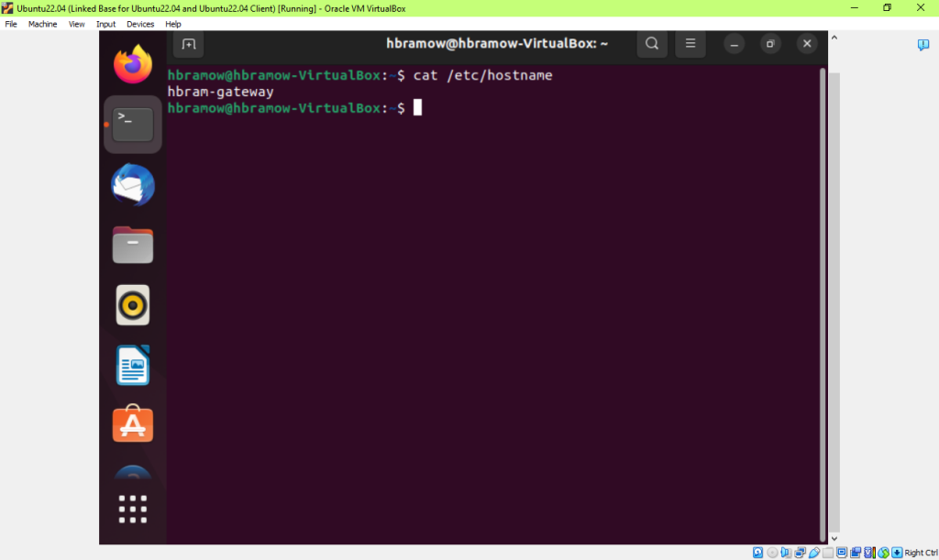The height and width of the screenshot is (560, 939).
Task: Click the shared folders status icon
Action: pos(828,553)
